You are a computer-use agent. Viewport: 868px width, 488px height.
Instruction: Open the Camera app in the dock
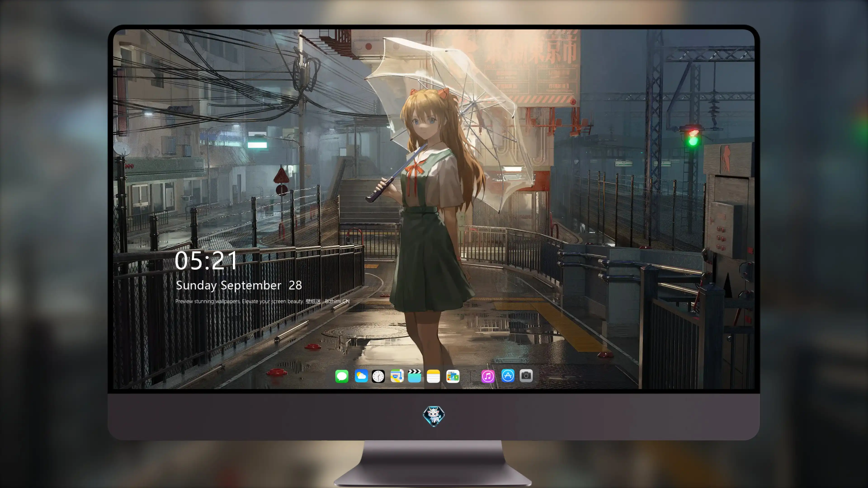pos(526,375)
